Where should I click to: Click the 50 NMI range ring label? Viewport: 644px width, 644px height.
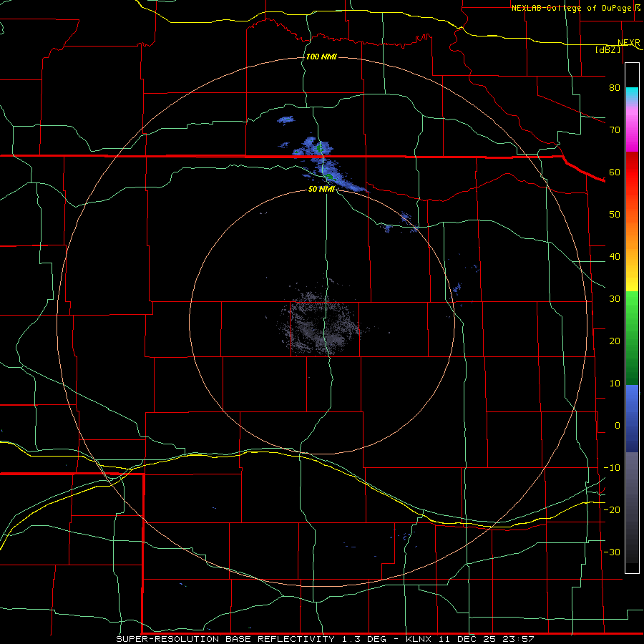click(x=321, y=189)
